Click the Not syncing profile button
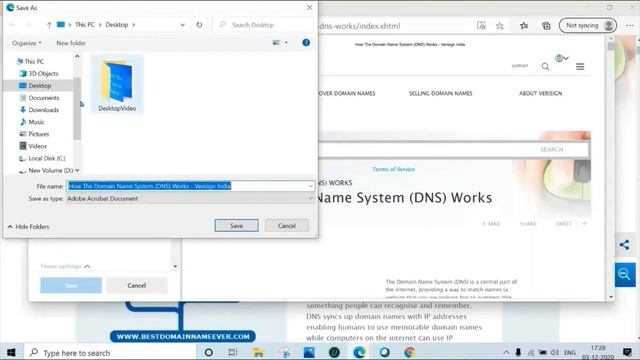 coord(588,25)
